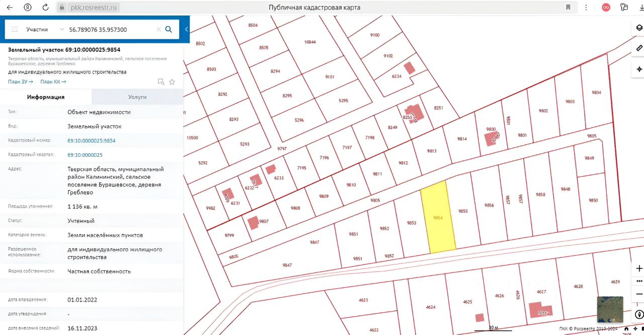Select parcel 9856 on the map
The image size is (644, 335).
coord(489,205)
